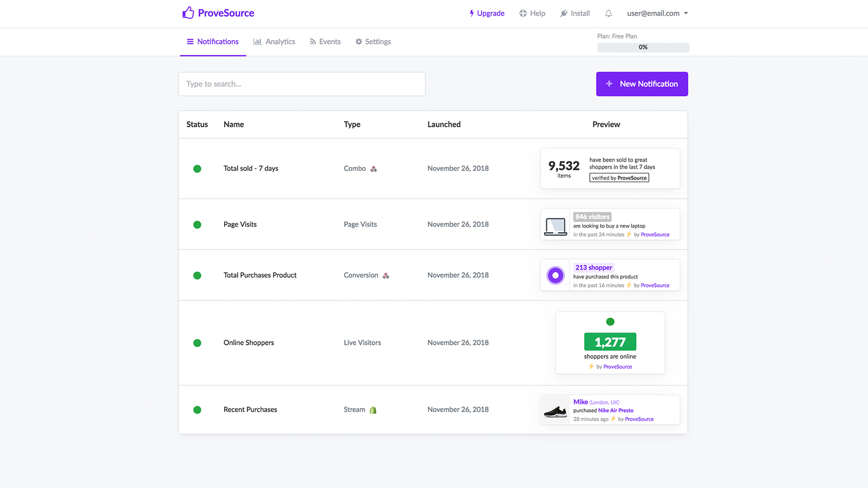868x488 pixels.
Task: Open the Page Visits notification name
Action: tap(240, 224)
